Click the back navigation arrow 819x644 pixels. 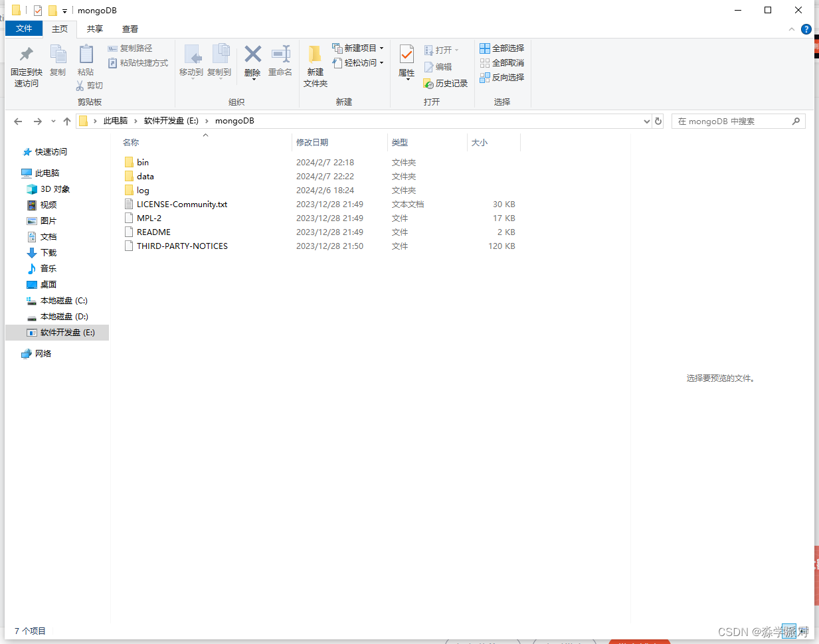(18, 121)
